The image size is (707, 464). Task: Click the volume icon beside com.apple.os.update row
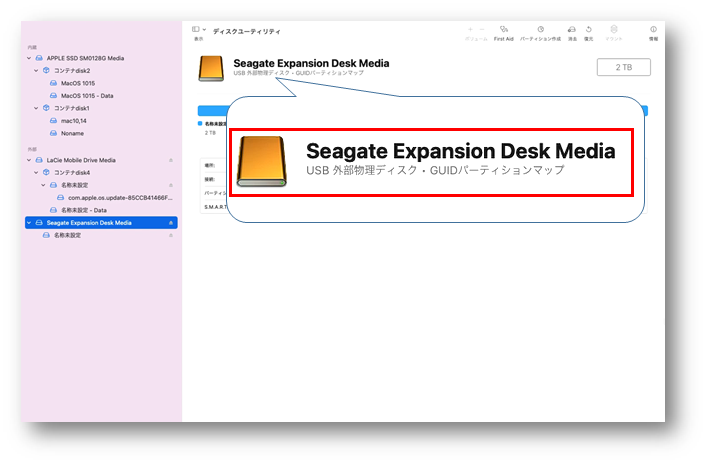pyautogui.click(x=60, y=198)
